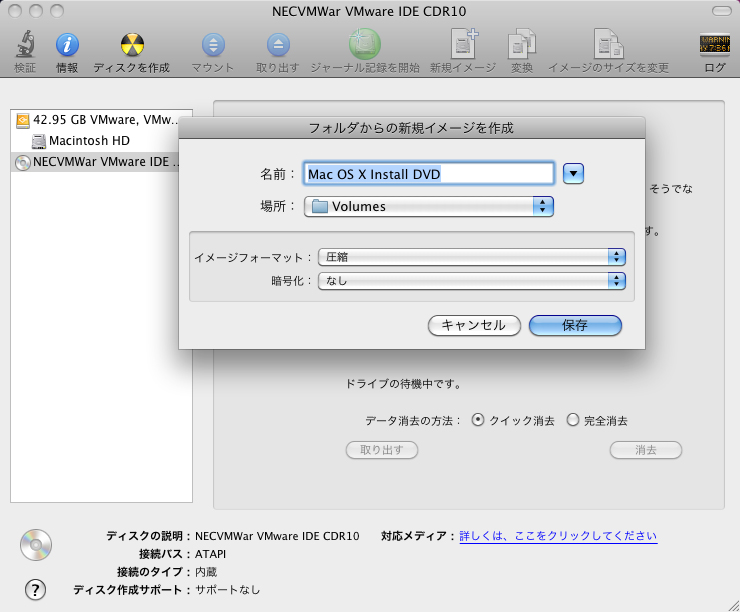Click the キャンセル button

coord(474,325)
